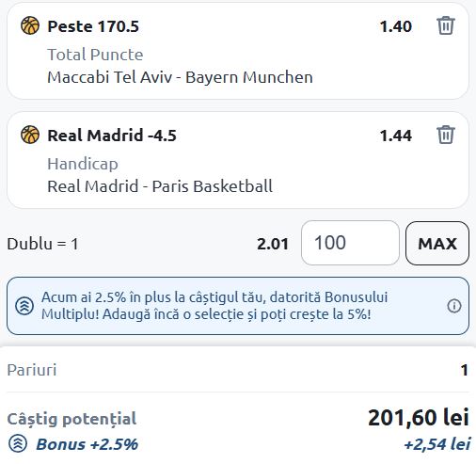Click the Câștig potențial amount 201,60 lei

point(419,418)
